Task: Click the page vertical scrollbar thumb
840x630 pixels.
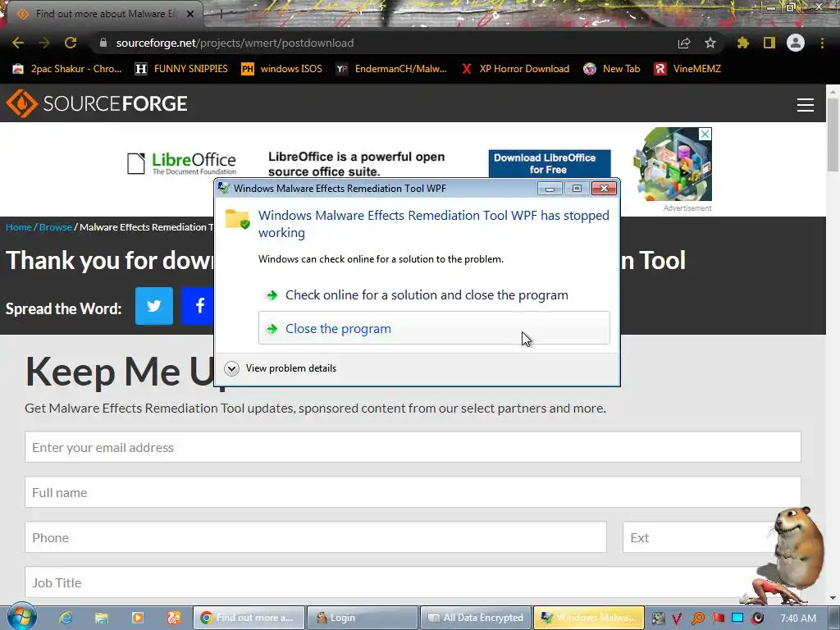Action: (833, 135)
